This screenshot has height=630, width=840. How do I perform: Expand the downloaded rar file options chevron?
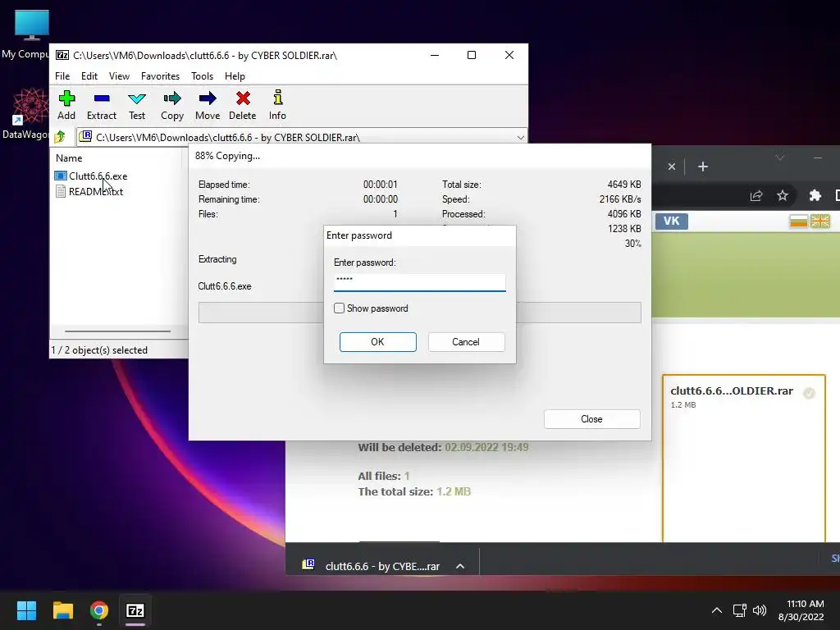pyautogui.click(x=459, y=566)
